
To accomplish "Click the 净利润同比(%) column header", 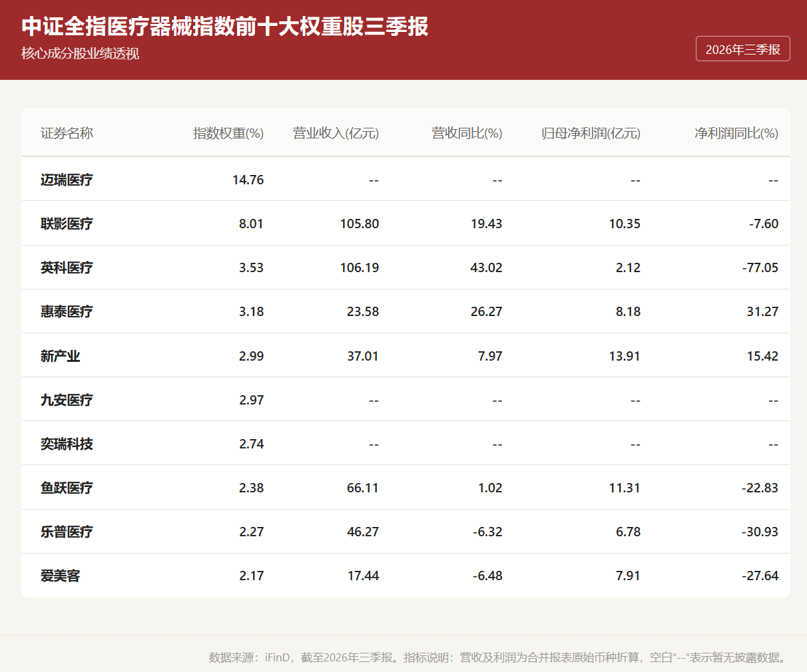I will click(x=736, y=133).
